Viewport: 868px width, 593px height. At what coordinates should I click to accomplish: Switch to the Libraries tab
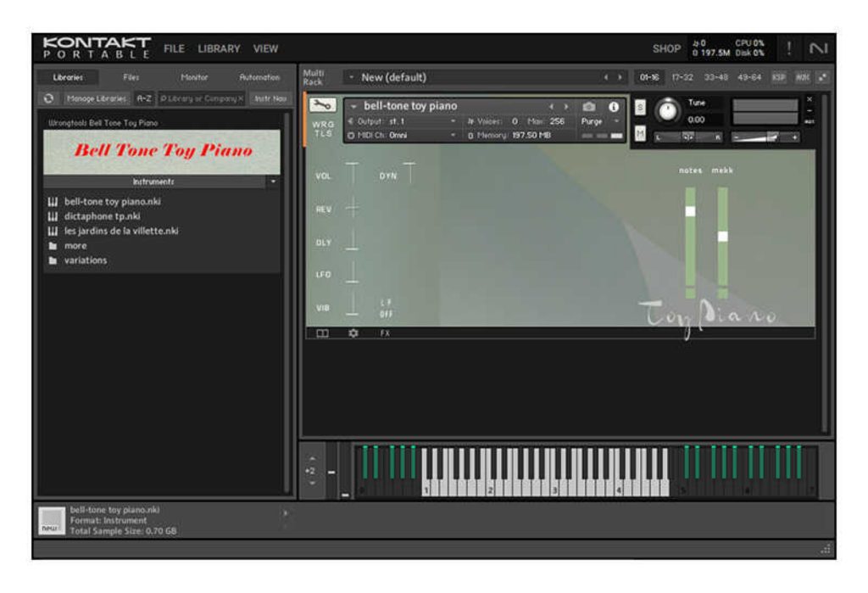tap(68, 77)
